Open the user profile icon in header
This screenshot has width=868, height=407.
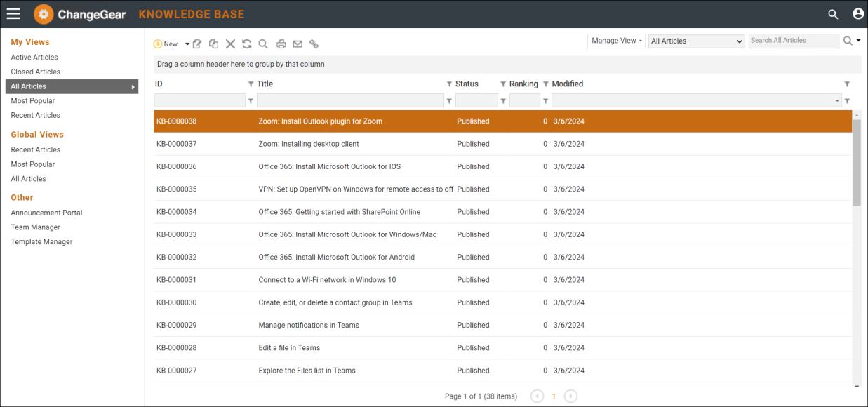click(857, 13)
